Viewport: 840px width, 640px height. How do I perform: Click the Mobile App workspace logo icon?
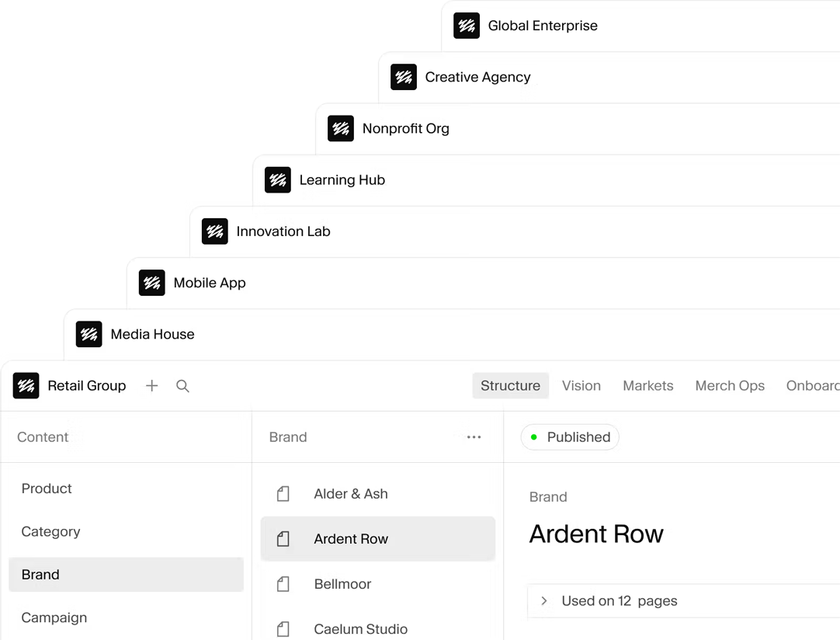click(151, 283)
